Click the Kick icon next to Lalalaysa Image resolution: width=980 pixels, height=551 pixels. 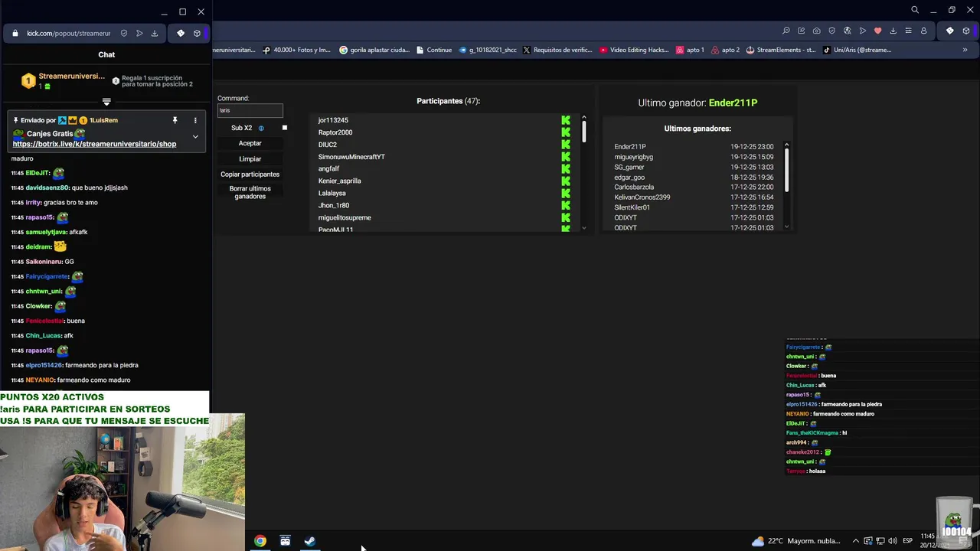[566, 193]
